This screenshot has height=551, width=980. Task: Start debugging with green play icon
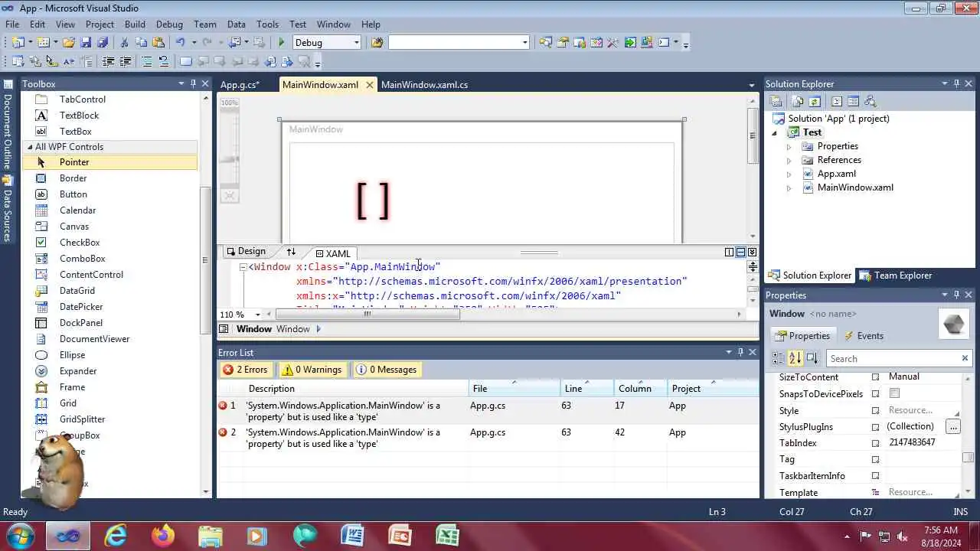pos(281,43)
